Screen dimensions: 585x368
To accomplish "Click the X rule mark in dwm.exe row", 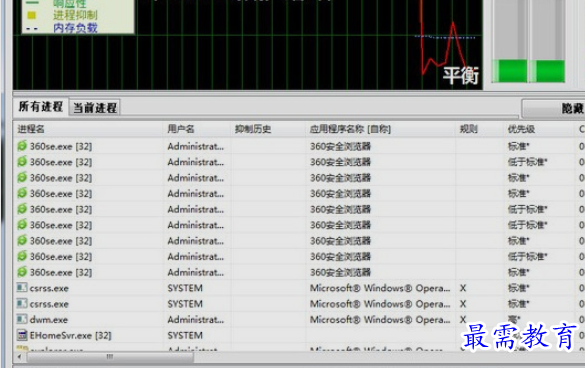I will 463,320.
